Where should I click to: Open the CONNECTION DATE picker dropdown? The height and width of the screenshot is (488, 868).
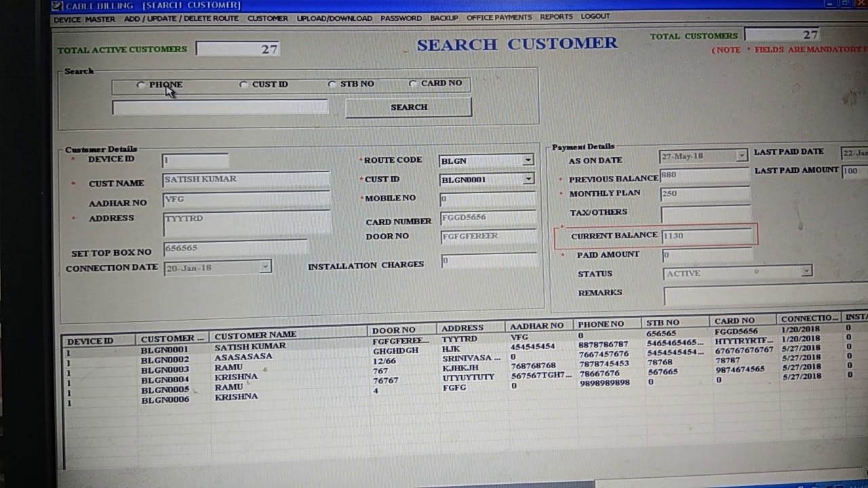click(264, 268)
